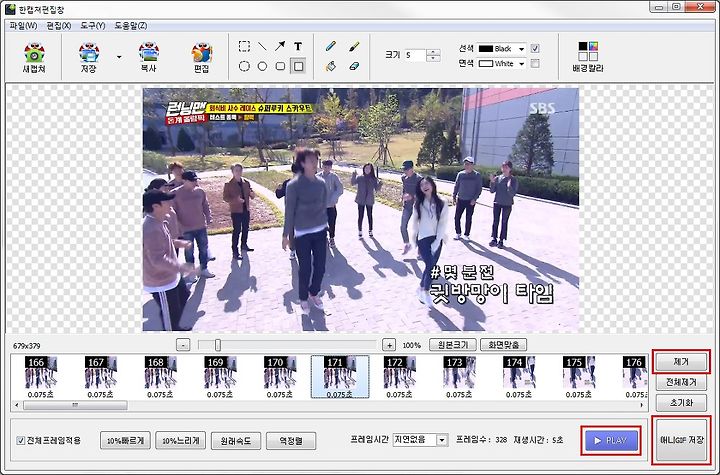
Task: Select the pencil tool
Action: (331, 46)
